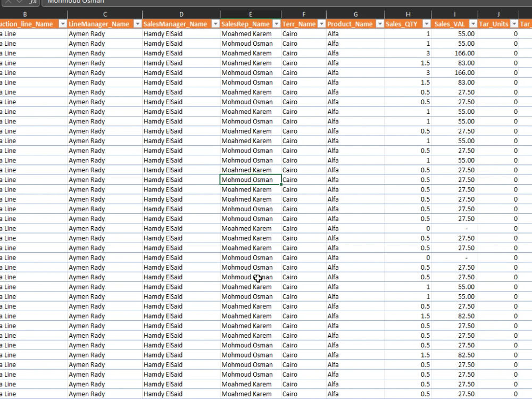The width and height of the screenshot is (532, 399).
Task: Select column I header
Action: (455, 14)
